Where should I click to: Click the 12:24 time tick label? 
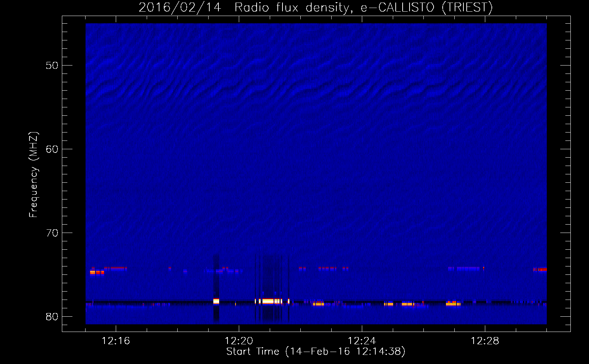tap(362, 341)
